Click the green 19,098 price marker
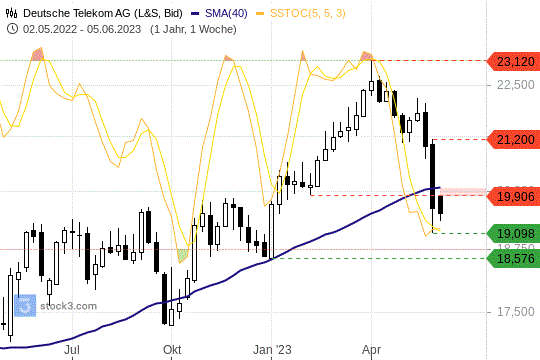Image resolution: width=540 pixels, height=360 pixels. [x=513, y=233]
